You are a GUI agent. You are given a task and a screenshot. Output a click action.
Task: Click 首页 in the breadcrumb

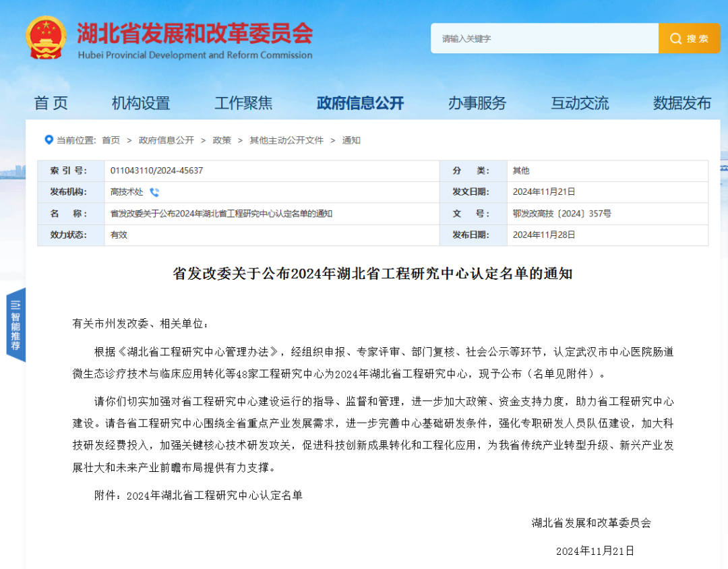point(111,140)
